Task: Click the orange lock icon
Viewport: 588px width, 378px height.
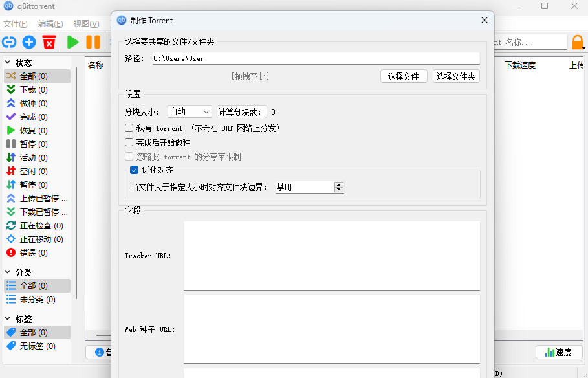Action: pyautogui.click(x=578, y=41)
